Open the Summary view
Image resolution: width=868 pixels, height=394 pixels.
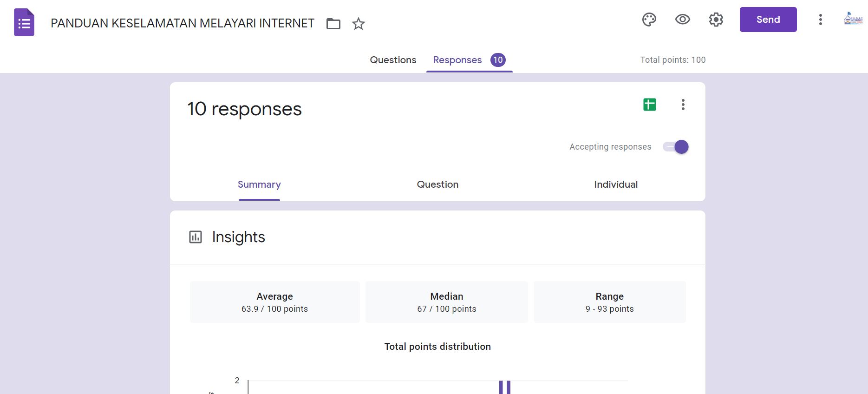point(259,184)
